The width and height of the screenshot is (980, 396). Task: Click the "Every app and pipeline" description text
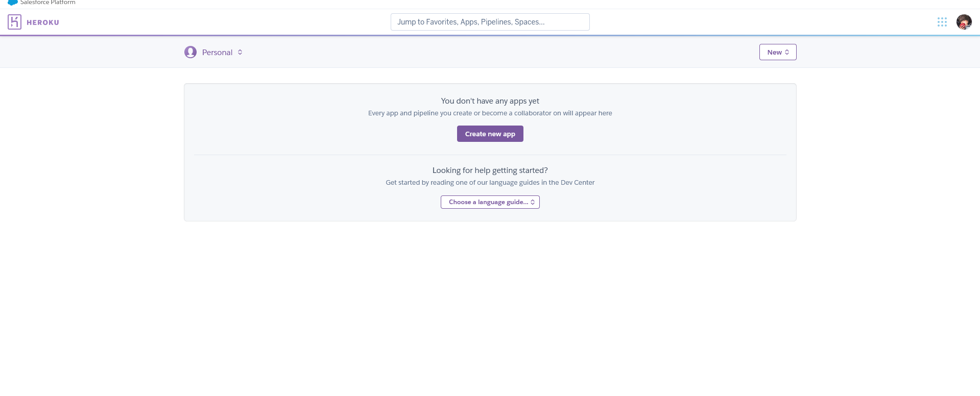coord(490,113)
